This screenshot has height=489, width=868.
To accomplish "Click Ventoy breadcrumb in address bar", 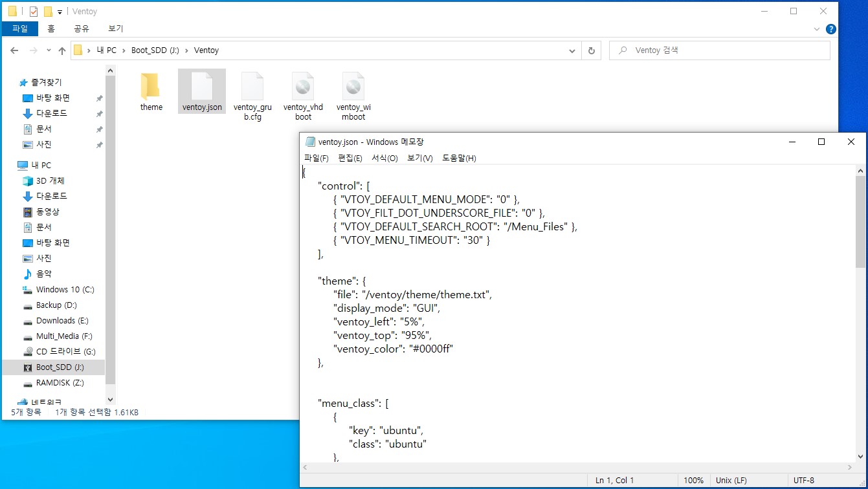I will pos(206,50).
